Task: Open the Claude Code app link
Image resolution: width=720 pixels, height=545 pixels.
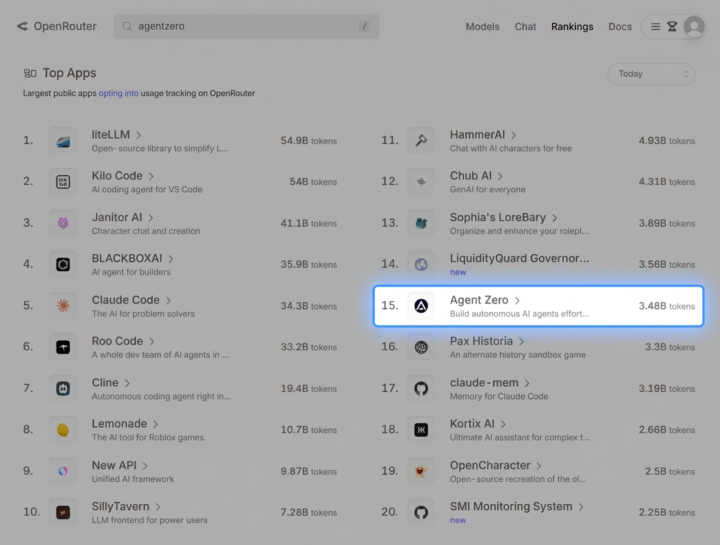Action: 126,300
